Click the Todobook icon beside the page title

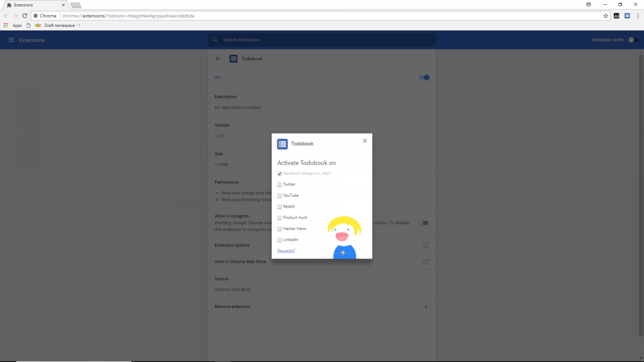tap(233, 58)
